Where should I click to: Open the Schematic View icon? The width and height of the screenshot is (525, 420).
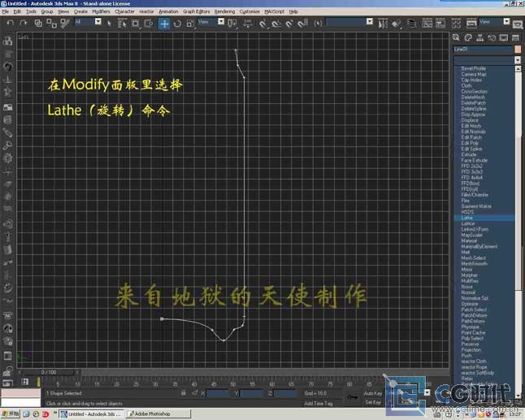pos(440,24)
